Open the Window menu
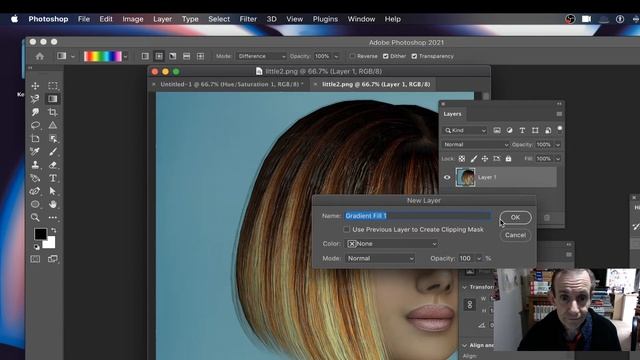This screenshot has height=360, width=640. pos(361,19)
